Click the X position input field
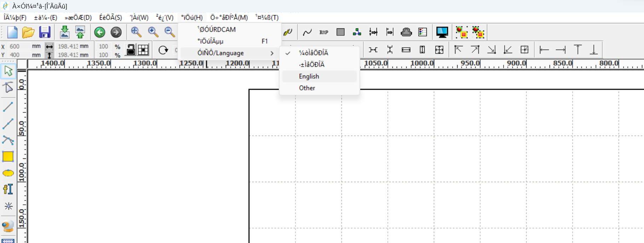Viewport: 644px width, 243px height. [x=18, y=46]
